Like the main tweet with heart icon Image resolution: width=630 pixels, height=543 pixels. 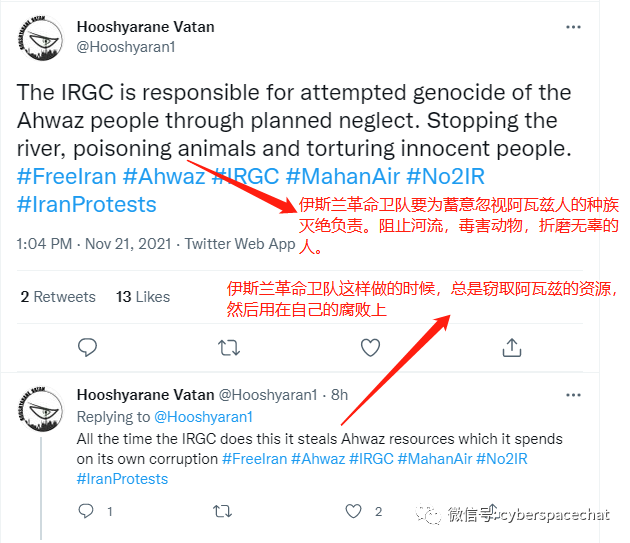370,348
